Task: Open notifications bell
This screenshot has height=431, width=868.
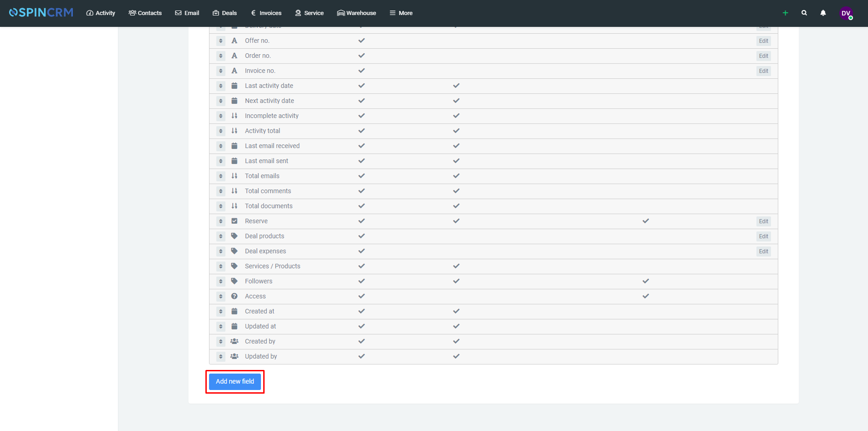Action: [823, 13]
